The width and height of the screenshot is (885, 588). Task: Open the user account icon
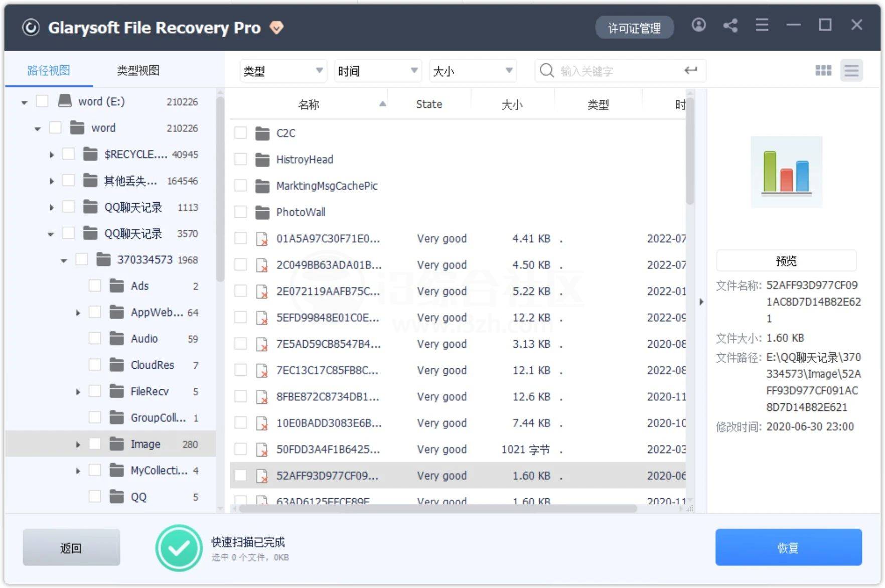tap(698, 25)
